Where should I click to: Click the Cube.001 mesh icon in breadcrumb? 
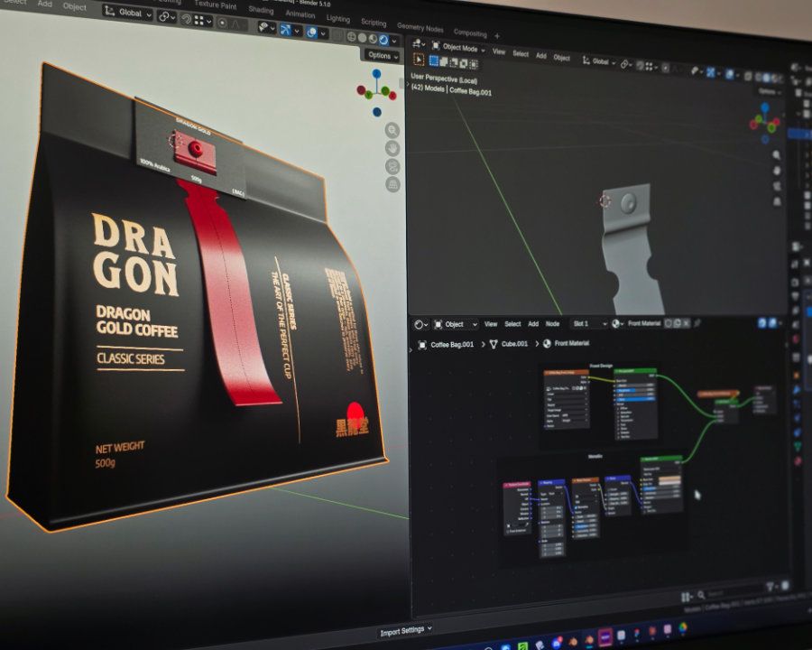(494, 344)
